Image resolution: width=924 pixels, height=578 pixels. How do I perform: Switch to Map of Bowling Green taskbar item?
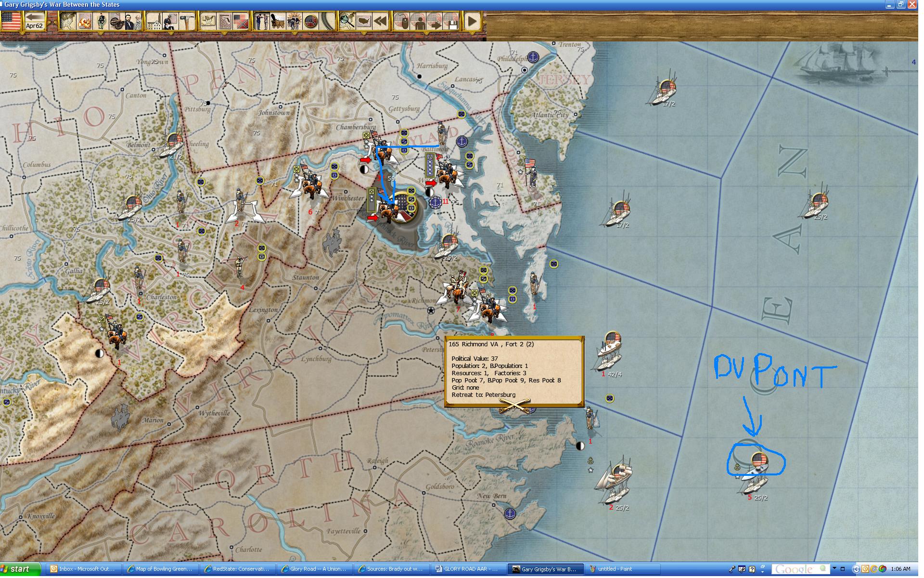(x=160, y=569)
